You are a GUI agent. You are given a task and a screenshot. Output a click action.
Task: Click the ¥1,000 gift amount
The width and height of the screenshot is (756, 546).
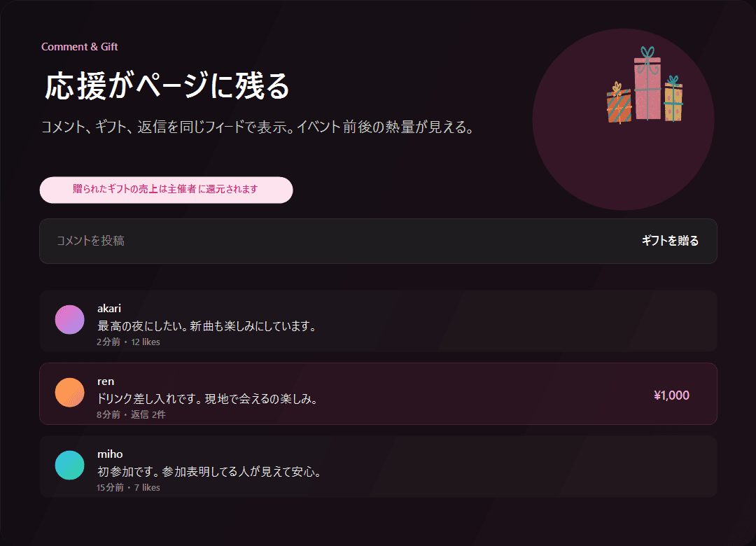tap(671, 395)
